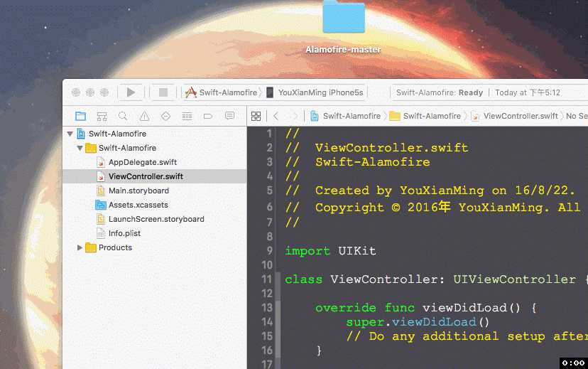
Task: Click the Run (play) button
Action: click(131, 92)
